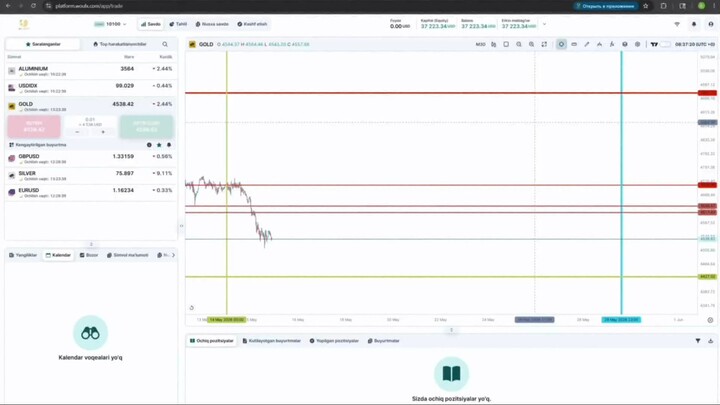Click the symbol search magnifier icon
The width and height of the screenshot is (720, 405).
[165, 44]
